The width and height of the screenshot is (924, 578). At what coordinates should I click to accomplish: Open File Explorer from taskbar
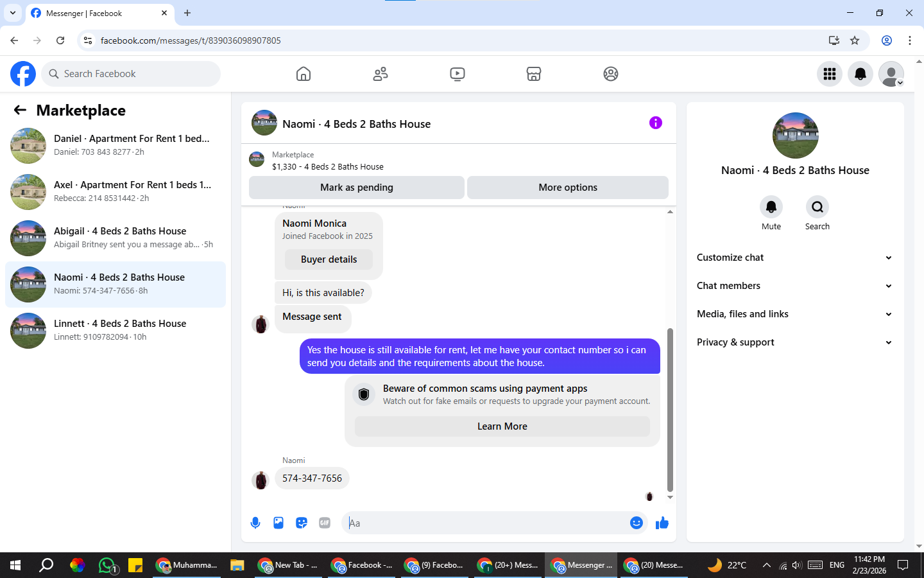237,565
